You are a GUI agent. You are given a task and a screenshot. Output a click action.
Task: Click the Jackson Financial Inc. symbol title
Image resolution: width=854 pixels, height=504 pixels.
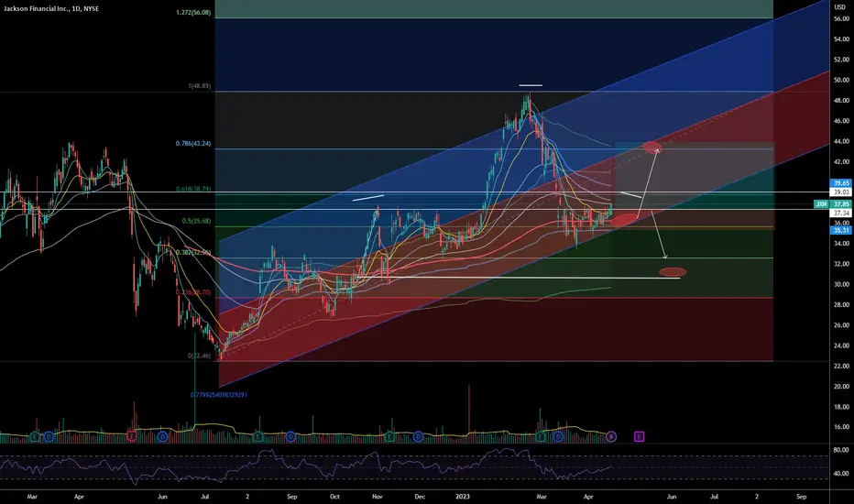pos(51,9)
